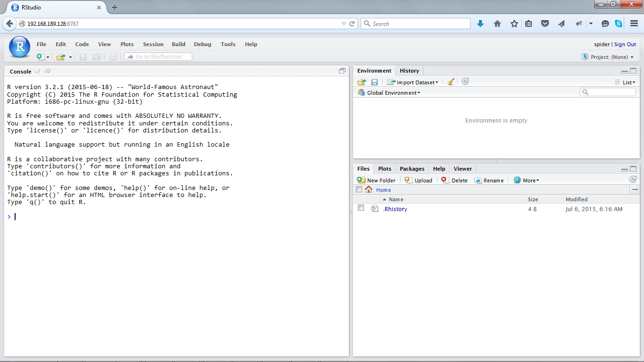
Task: Refresh the Environment pane
Action: [465, 82]
